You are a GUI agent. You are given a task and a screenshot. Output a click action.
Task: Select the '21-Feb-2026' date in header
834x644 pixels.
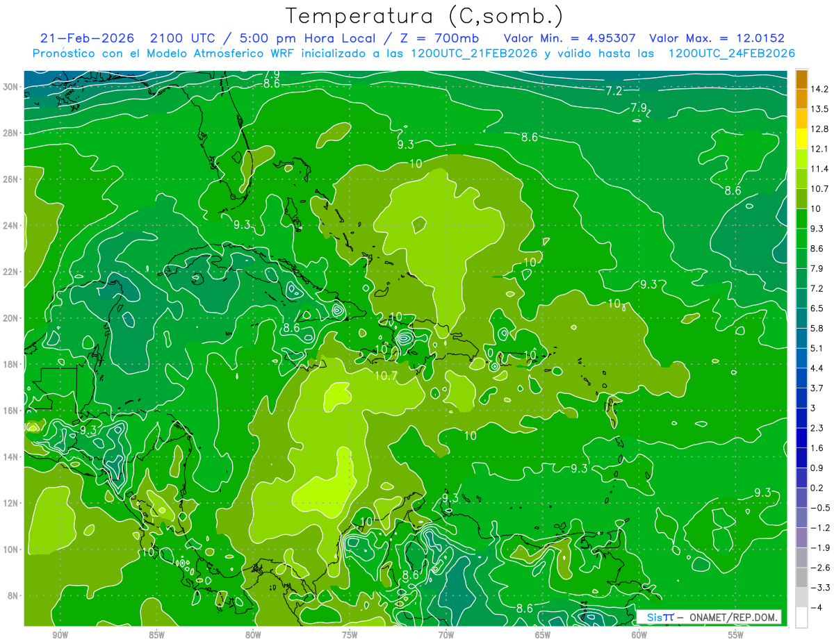coord(87,38)
